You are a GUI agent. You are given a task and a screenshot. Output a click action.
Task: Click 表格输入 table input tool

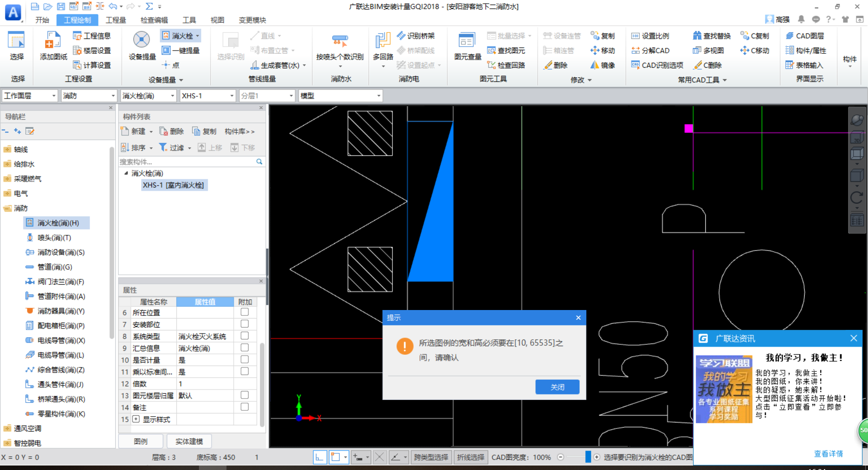pyautogui.click(x=805, y=65)
